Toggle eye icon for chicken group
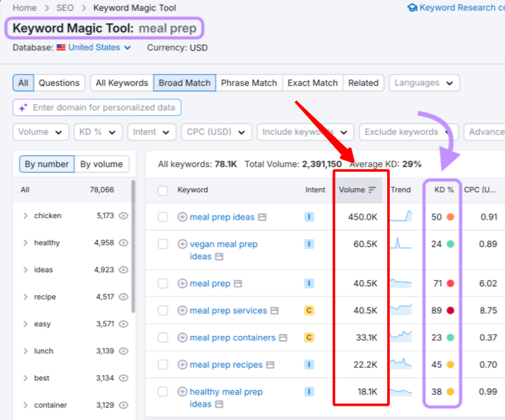This screenshot has height=420, width=505. (123, 215)
